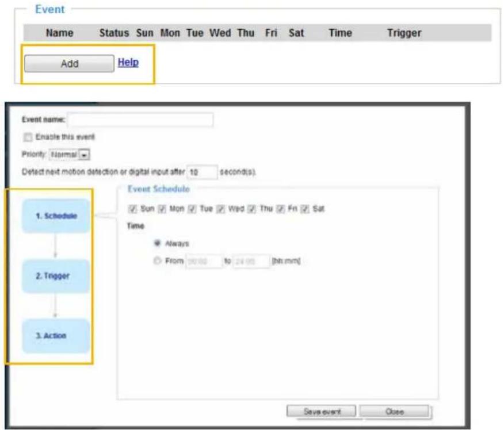Click the Trigger column header
The width and height of the screenshot is (504, 430).
[404, 33]
